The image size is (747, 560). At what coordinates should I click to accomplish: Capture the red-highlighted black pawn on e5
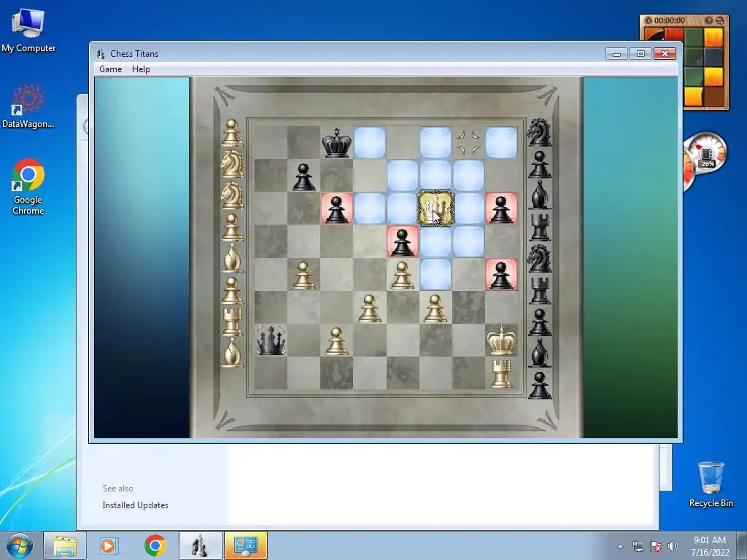[x=402, y=241]
